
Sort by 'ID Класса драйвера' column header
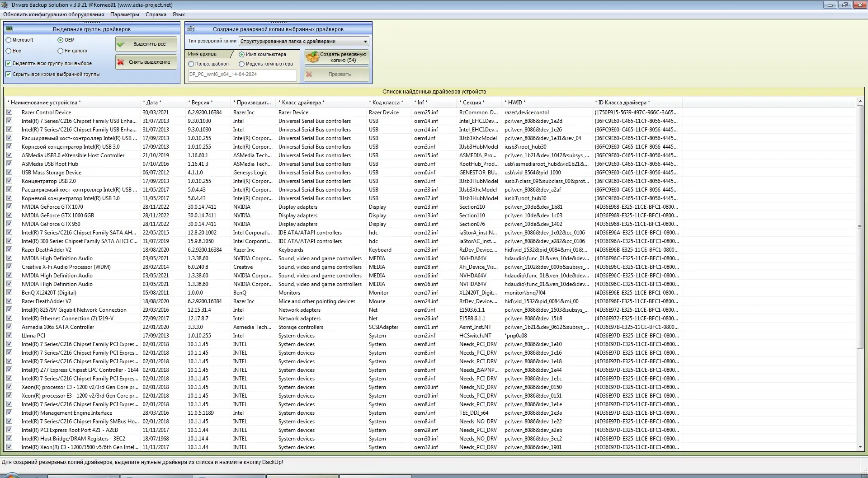tap(637, 103)
